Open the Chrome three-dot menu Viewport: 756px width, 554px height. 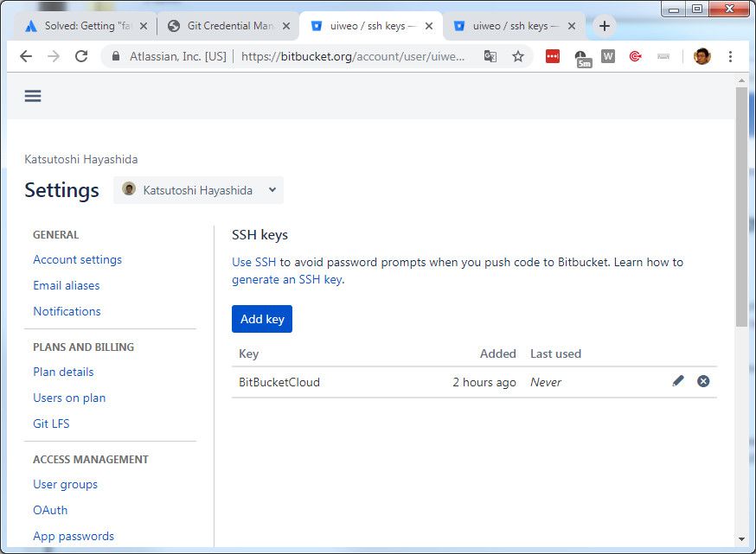(730, 56)
